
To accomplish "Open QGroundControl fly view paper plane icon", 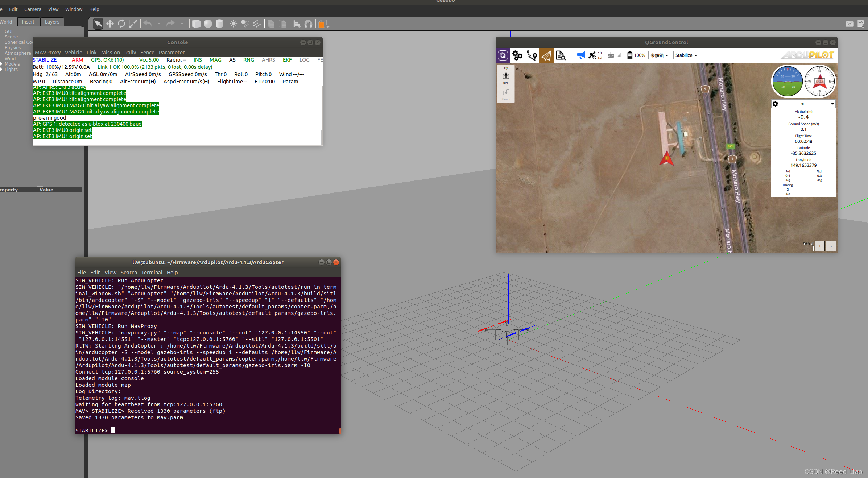I will tap(546, 55).
